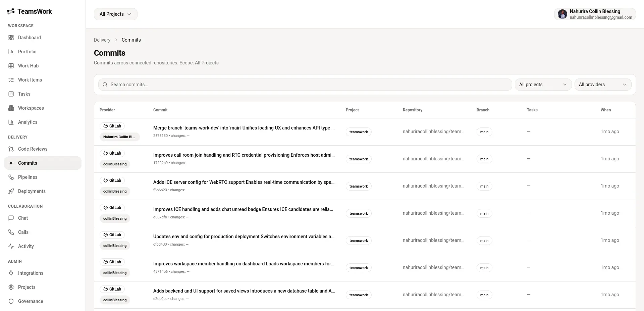This screenshot has height=311, width=644.
Task: Expand the All projects filter dropdown
Action: (543, 85)
